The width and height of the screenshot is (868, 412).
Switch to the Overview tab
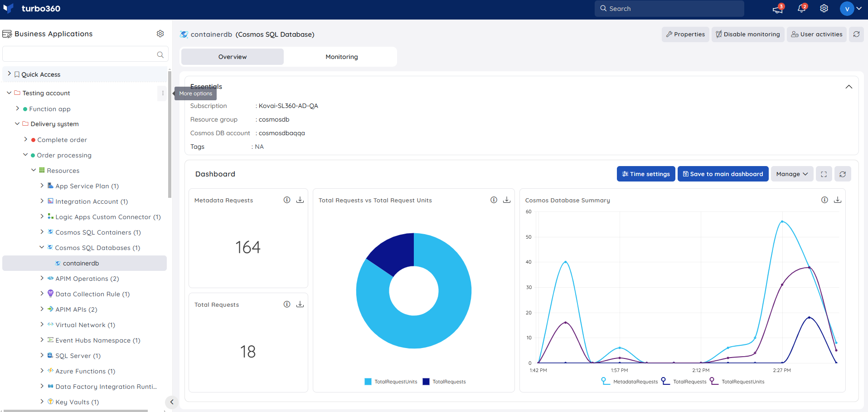pyautogui.click(x=233, y=57)
